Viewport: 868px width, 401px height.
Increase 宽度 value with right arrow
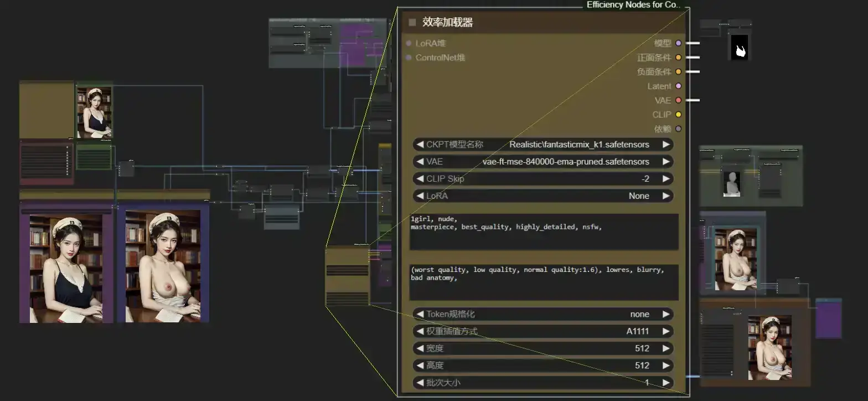pos(666,348)
